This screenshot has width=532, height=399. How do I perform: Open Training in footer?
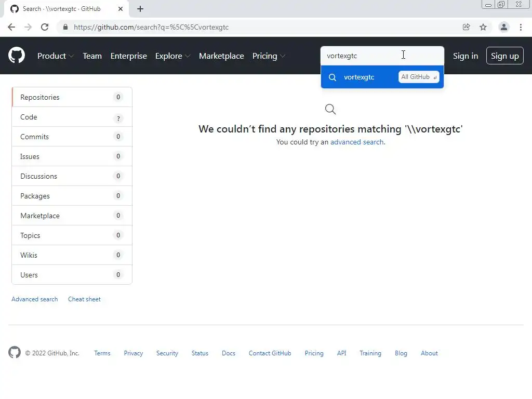pyautogui.click(x=370, y=353)
